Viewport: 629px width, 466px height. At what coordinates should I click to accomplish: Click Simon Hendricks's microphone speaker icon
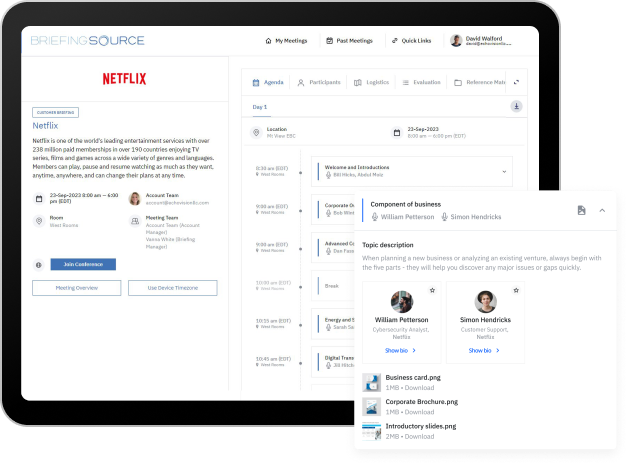pos(444,217)
